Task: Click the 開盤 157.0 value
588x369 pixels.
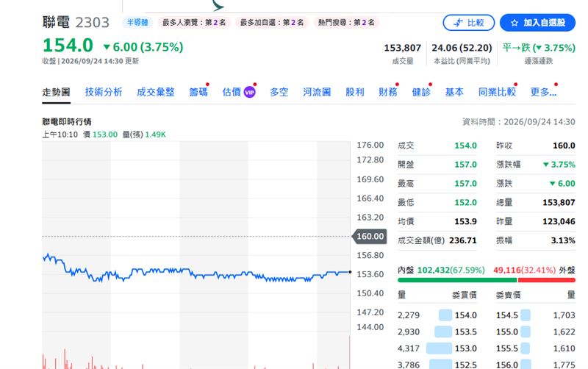Action: pyautogui.click(x=465, y=165)
